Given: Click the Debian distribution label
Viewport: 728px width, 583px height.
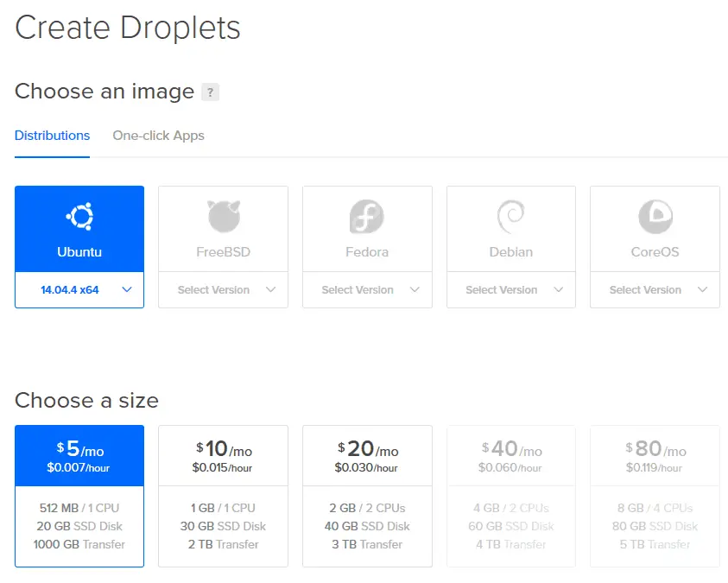Looking at the screenshot, I should click(511, 252).
